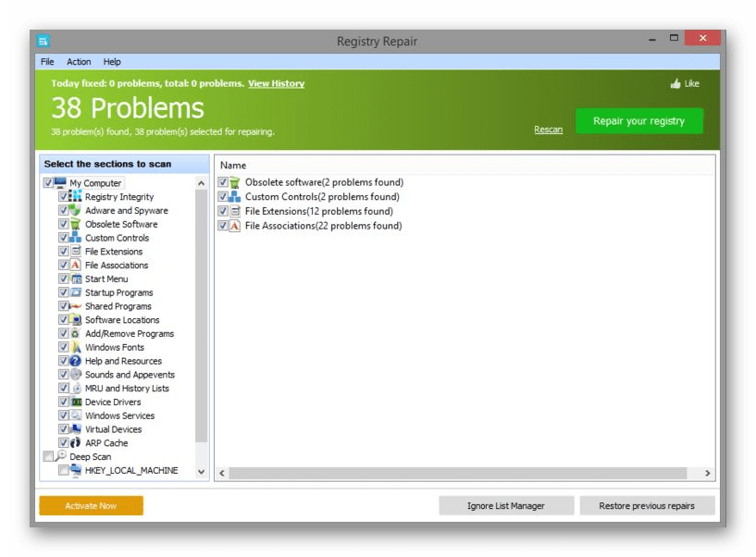Click the Virtual Devices icon
Screen dimensions: 756x557
point(76,428)
